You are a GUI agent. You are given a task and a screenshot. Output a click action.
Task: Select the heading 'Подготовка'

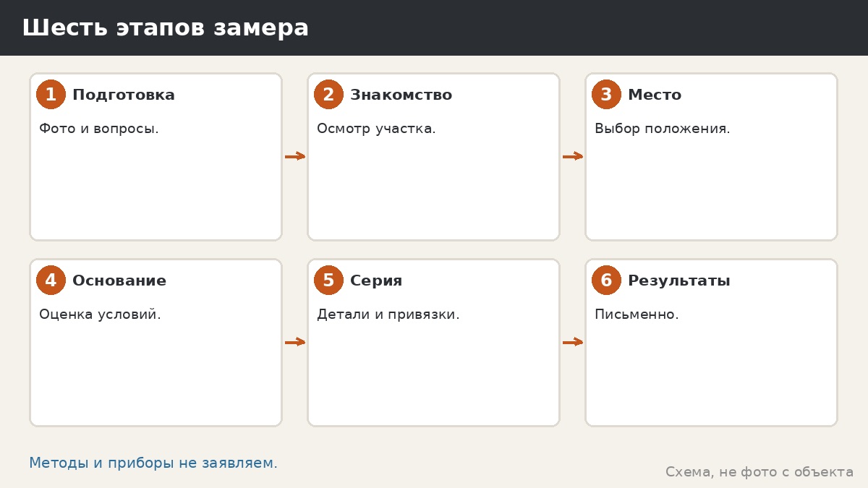[124, 95]
